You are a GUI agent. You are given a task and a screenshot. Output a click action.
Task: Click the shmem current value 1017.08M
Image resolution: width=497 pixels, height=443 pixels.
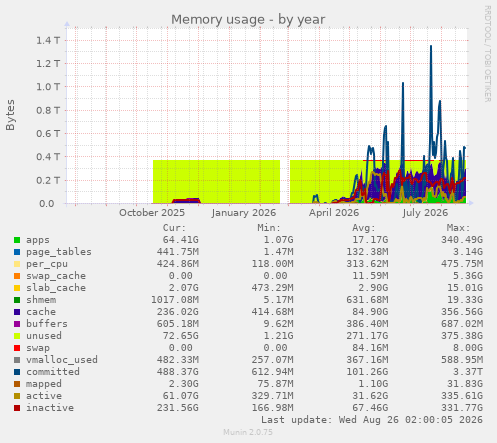175,300
